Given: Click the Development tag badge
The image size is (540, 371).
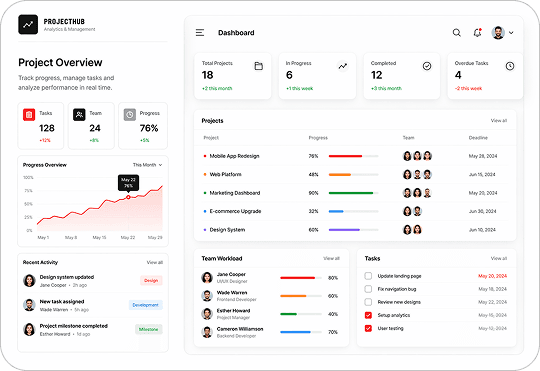Looking at the screenshot, I should coord(145,305).
